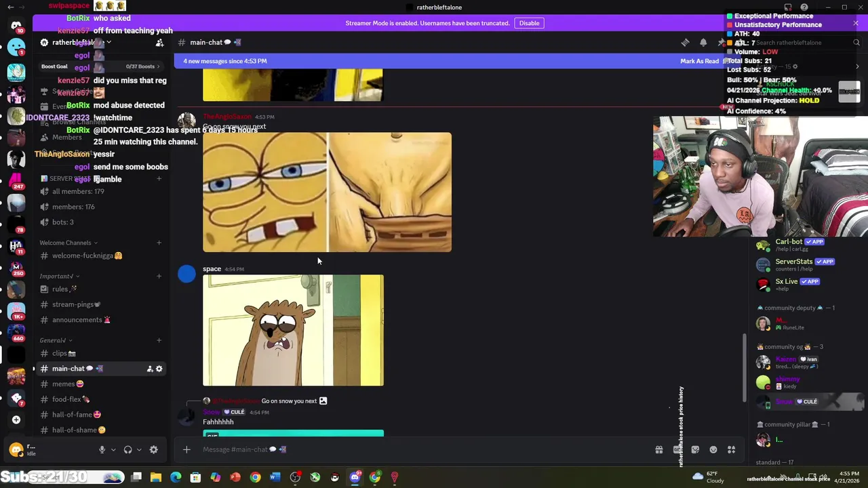Open the clips channel
The image size is (868, 488).
point(100,353)
